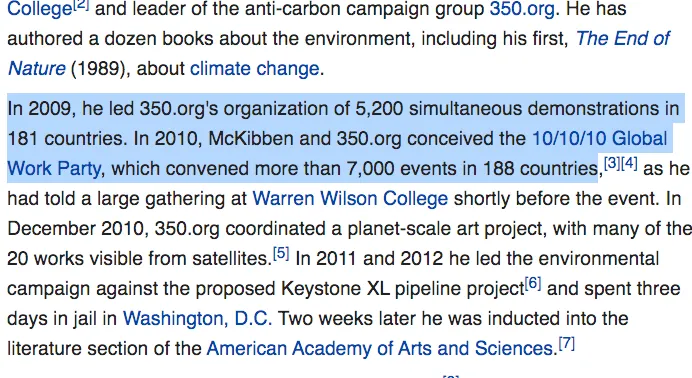Click the Keystone XL text
The height and width of the screenshot is (378, 692).
pos(335,289)
